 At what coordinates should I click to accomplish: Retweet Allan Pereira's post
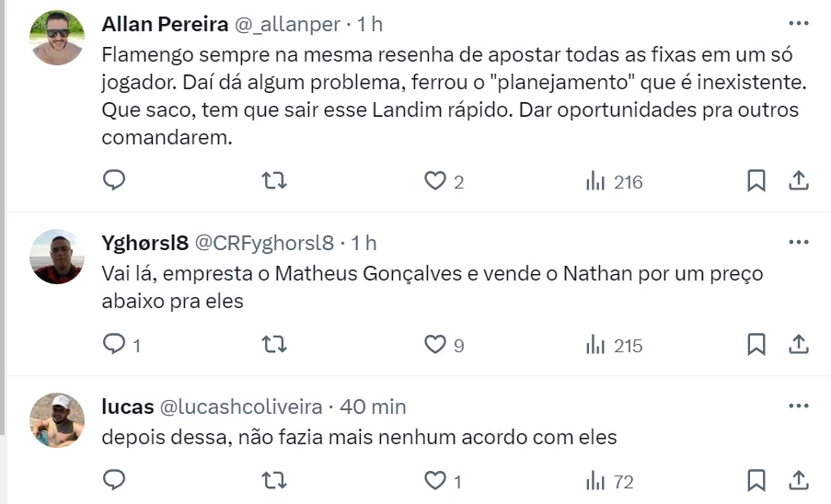[274, 181]
